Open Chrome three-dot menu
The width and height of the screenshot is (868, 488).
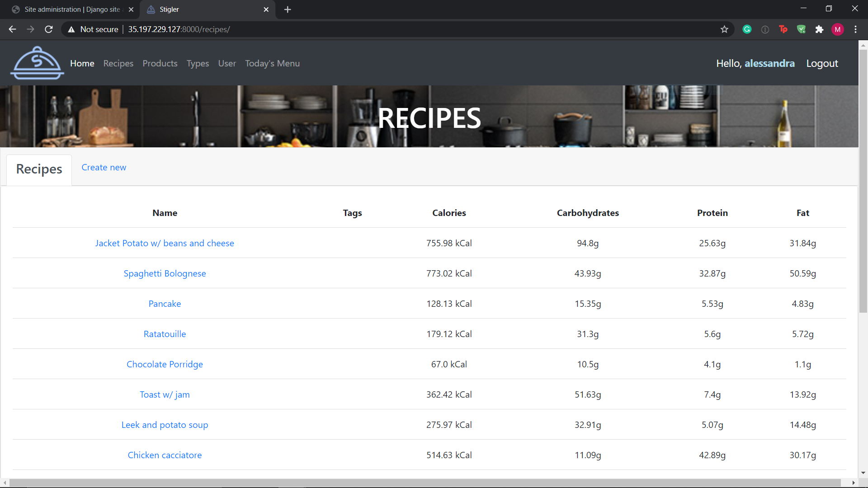click(855, 29)
